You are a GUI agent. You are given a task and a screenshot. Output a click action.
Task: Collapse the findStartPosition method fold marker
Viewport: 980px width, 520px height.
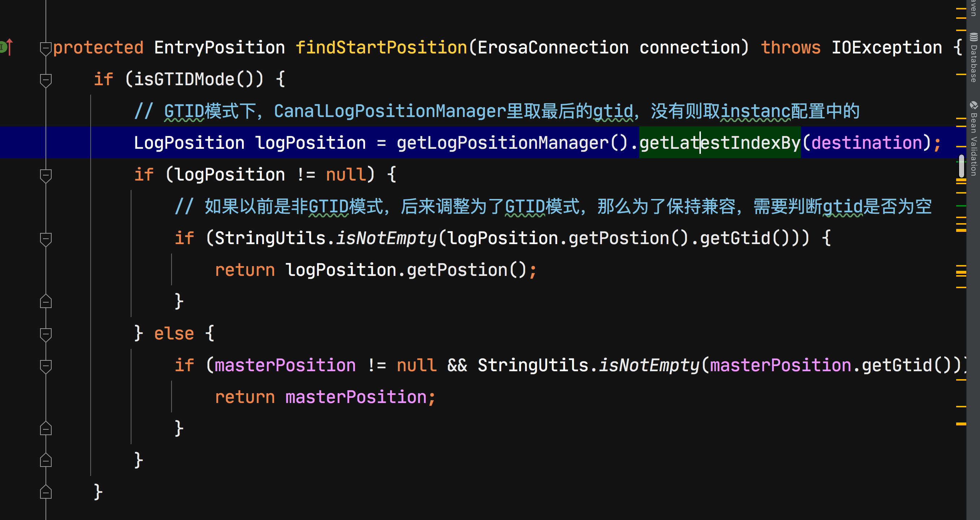click(45, 48)
